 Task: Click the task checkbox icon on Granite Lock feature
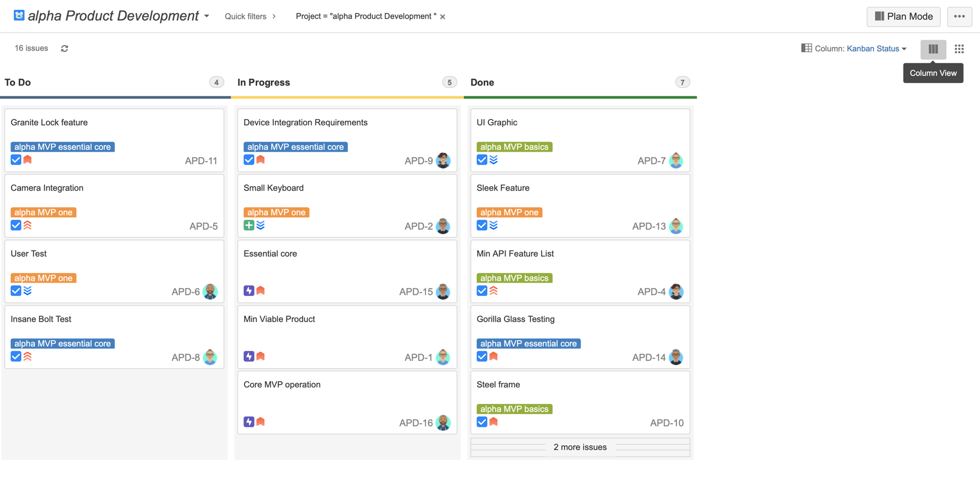pos(15,159)
